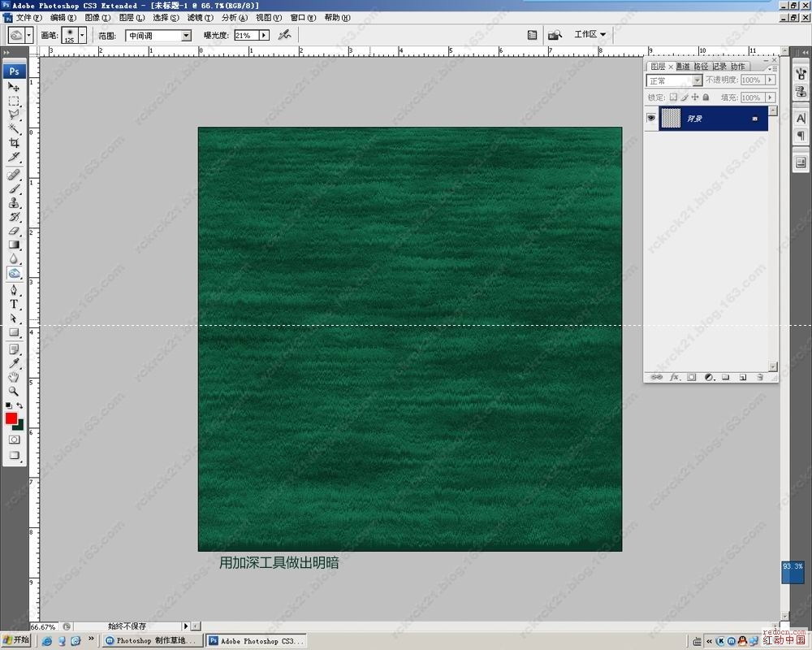Open the brush preset picker dropdown
The width and height of the screenshot is (812, 650).
(82, 35)
